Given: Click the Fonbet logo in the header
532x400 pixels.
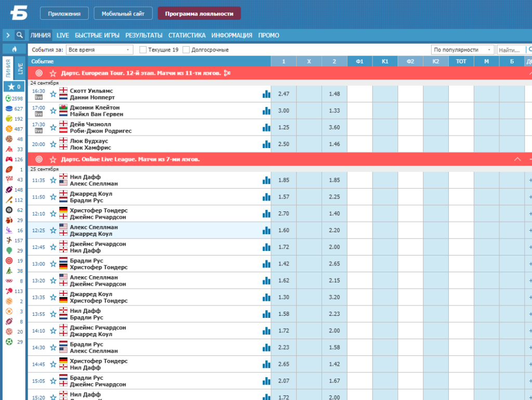Looking at the screenshot, I should 19,13.
